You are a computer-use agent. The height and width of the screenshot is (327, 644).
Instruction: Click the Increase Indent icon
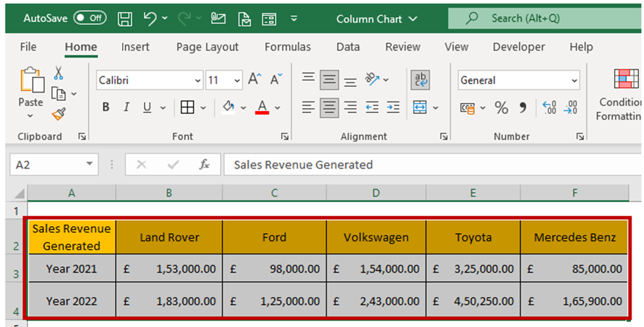(x=393, y=108)
